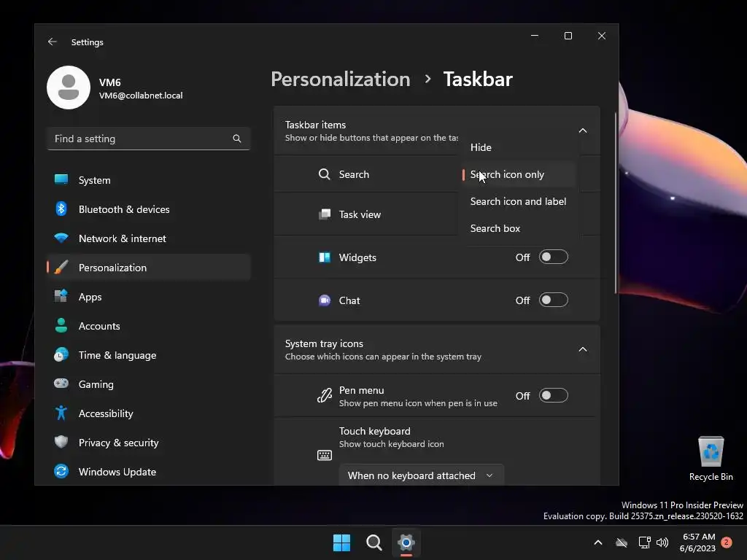This screenshot has height=560, width=747.
Task: Open Bluetooth & devices category
Action: 149,209
